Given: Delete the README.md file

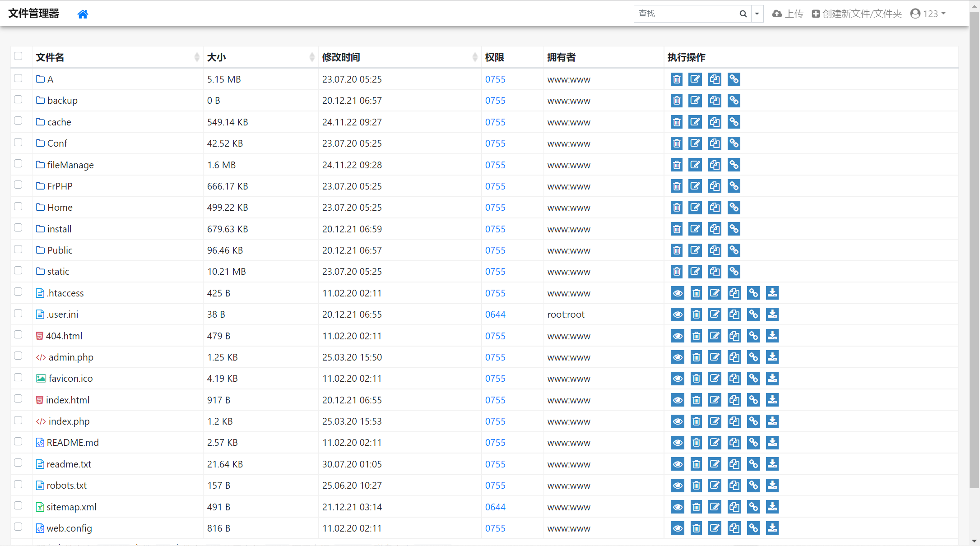Looking at the screenshot, I should coord(697,443).
